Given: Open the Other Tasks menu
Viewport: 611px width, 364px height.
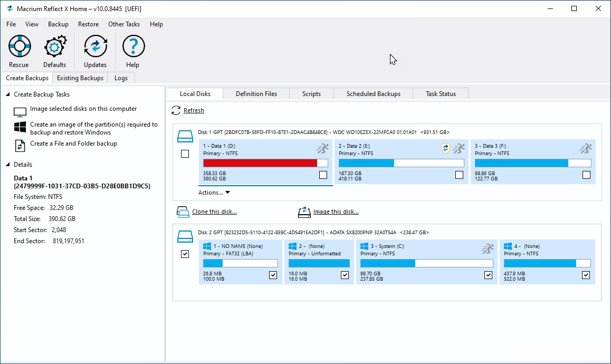Looking at the screenshot, I should (124, 24).
